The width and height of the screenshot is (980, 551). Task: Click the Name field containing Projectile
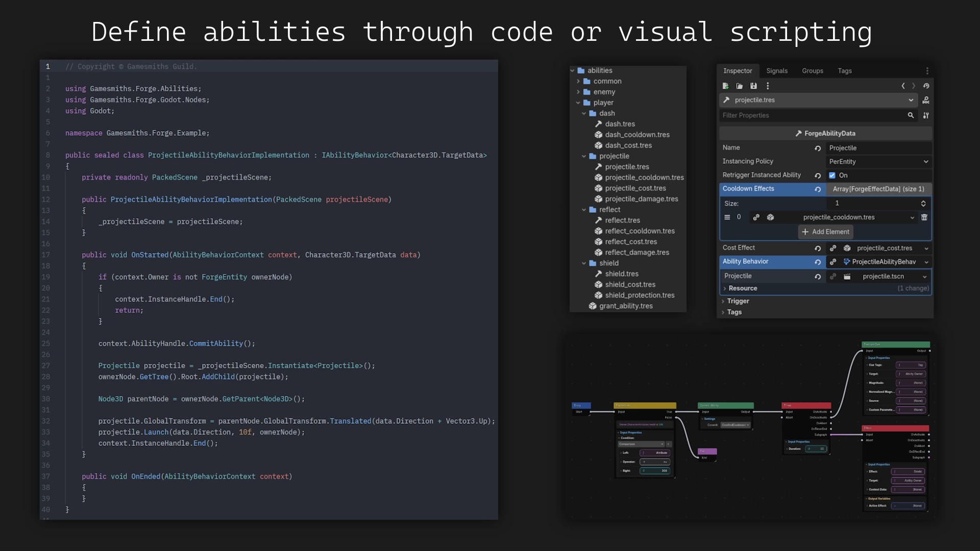click(879, 148)
